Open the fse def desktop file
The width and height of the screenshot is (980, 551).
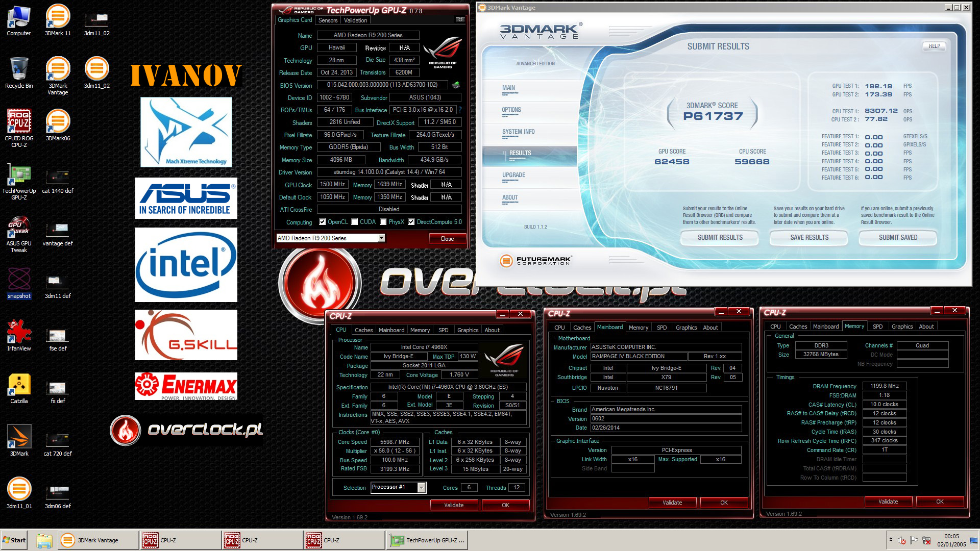pyautogui.click(x=58, y=339)
